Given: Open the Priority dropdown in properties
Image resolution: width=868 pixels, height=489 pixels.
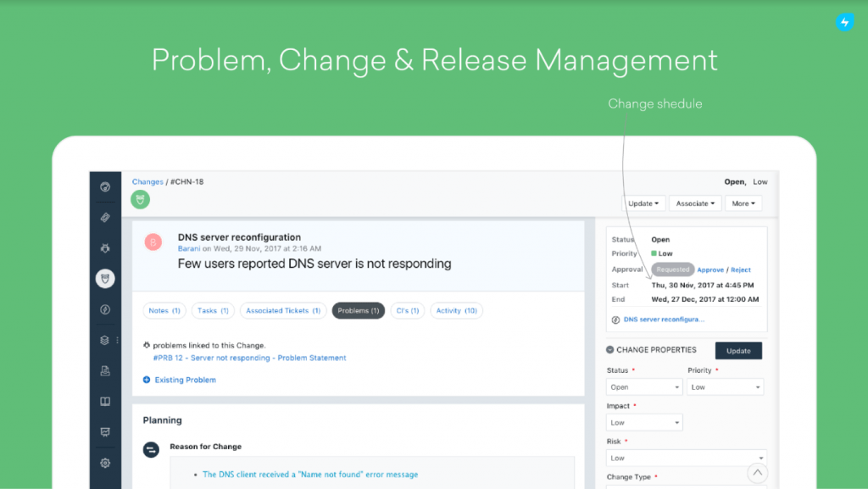Looking at the screenshot, I should click(x=725, y=387).
